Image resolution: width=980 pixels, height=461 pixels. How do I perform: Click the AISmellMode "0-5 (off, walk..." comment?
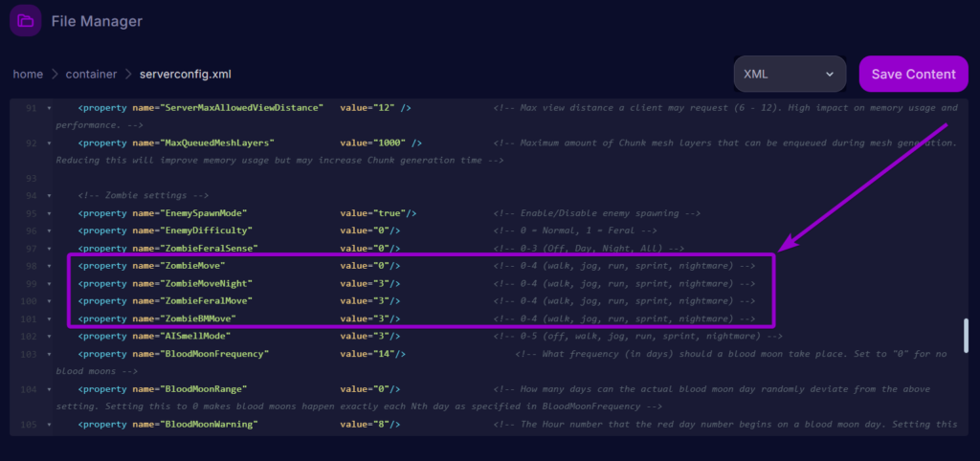click(637, 336)
